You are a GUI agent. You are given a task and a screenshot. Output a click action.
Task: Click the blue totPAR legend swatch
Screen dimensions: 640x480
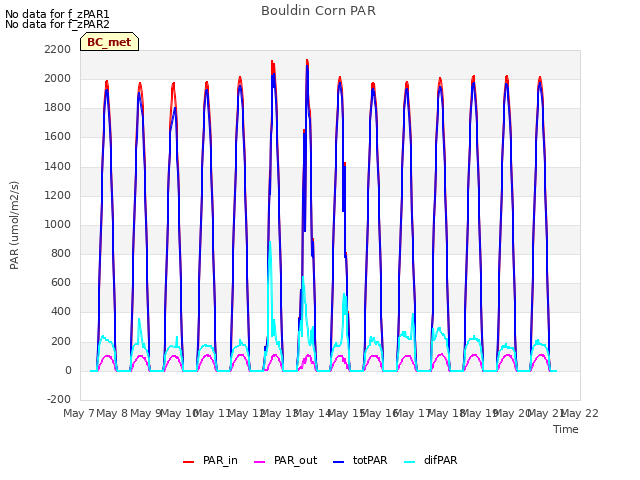tap(338, 462)
